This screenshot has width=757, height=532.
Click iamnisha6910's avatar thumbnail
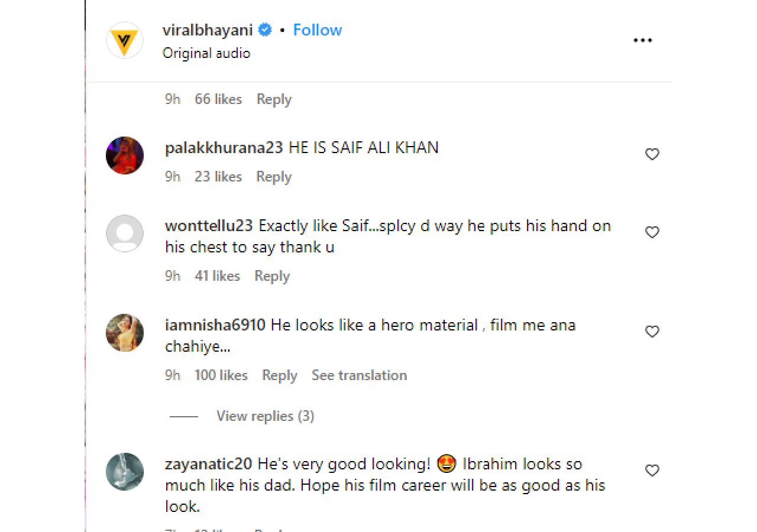(x=124, y=333)
